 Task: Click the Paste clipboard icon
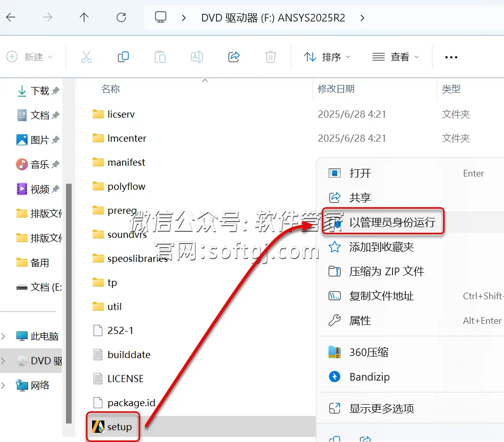(160, 57)
